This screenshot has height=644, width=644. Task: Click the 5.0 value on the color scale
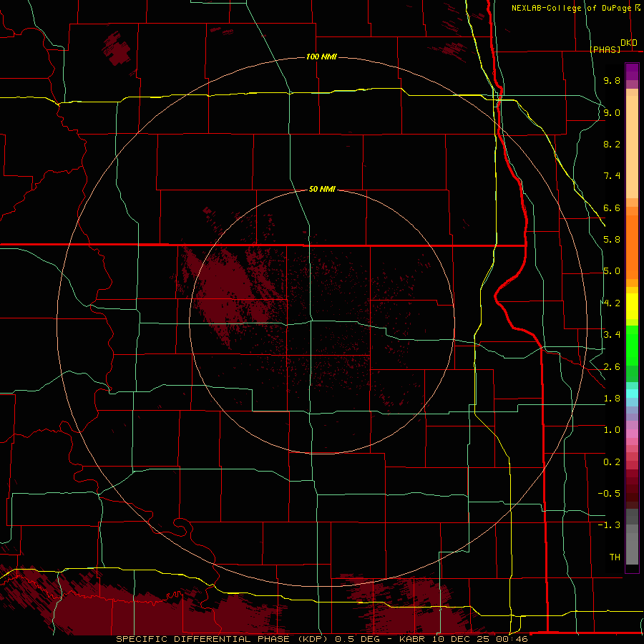612,271
